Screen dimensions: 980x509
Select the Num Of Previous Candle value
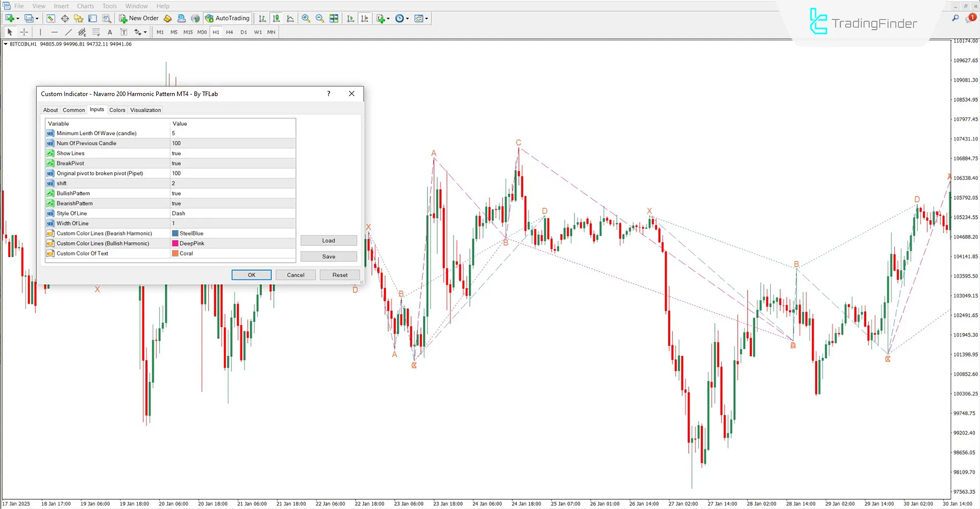tap(232, 144)
